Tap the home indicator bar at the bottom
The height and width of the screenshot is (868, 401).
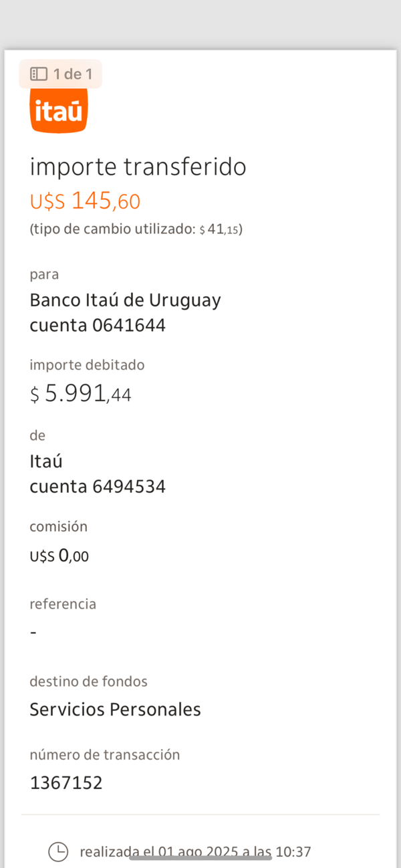coord(200,857)
